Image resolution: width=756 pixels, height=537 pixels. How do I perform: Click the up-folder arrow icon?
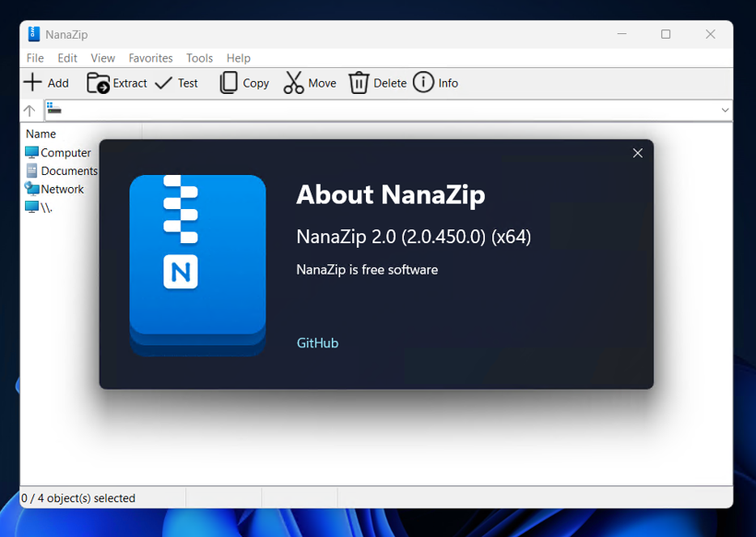[30, 111]
